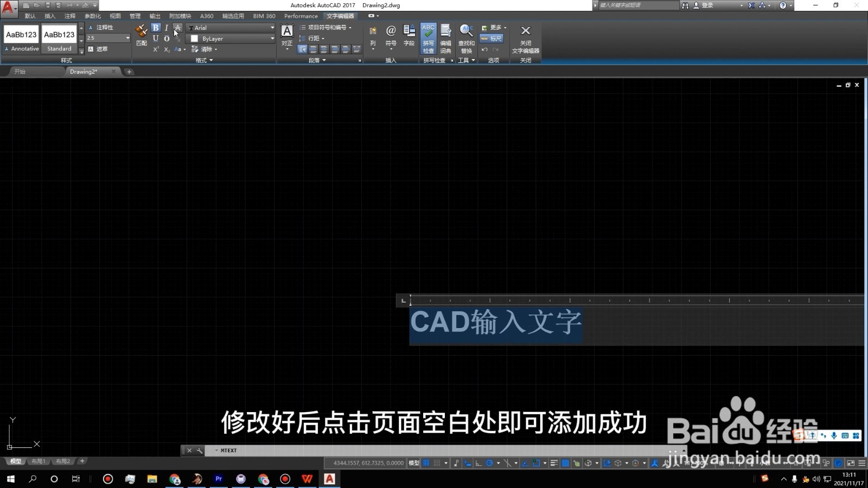Open the WPS icon in taskbar
Image resolution: width=868 pixels, height=488 pixels.
[x=308, y=479]
